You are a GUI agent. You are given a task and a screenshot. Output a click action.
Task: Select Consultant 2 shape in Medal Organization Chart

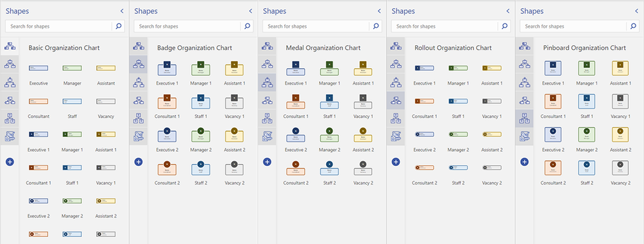tap(296, 168)
